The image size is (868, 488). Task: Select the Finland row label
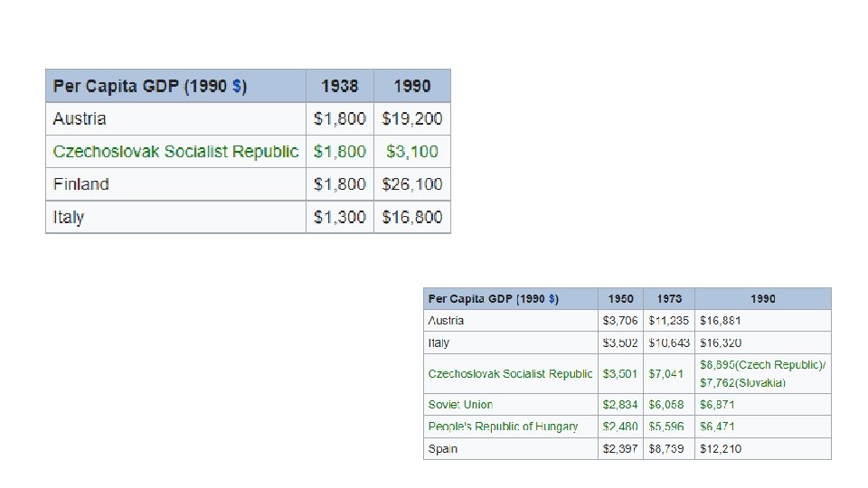[80, 184]
